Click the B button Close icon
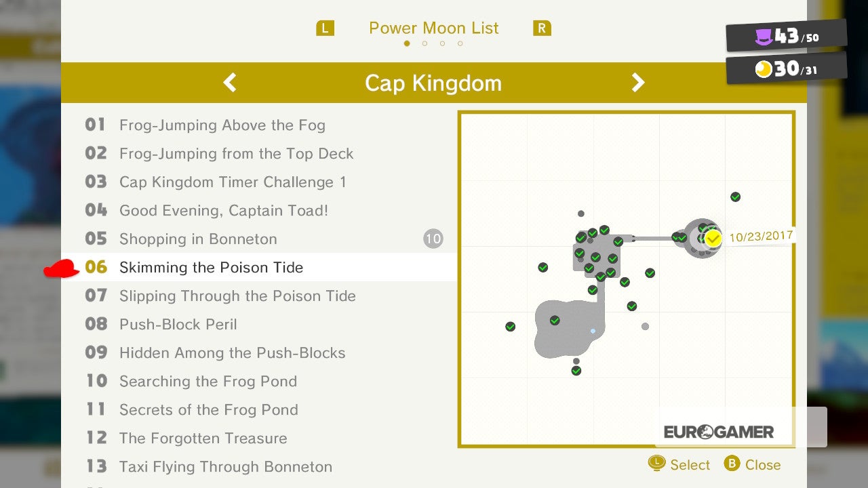Viewport: 868px width, 488px height. (732, 464)
